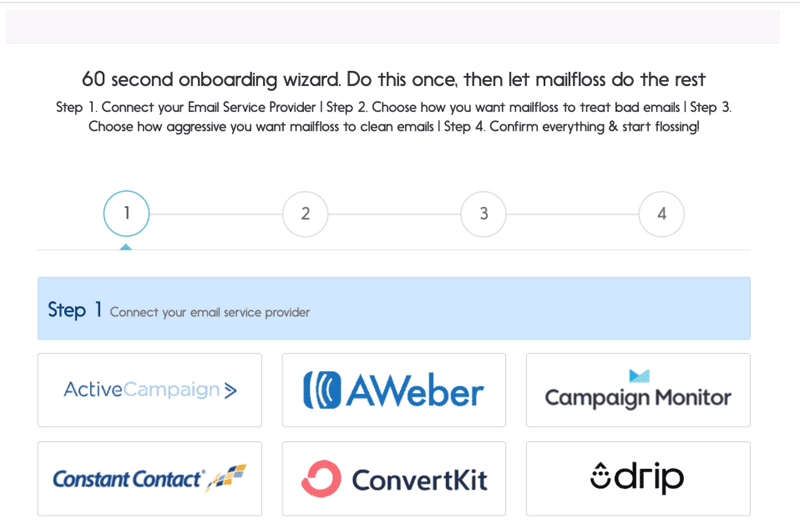
Task: Click the Step 1 blue header bar
Action: tap(394, 309)
